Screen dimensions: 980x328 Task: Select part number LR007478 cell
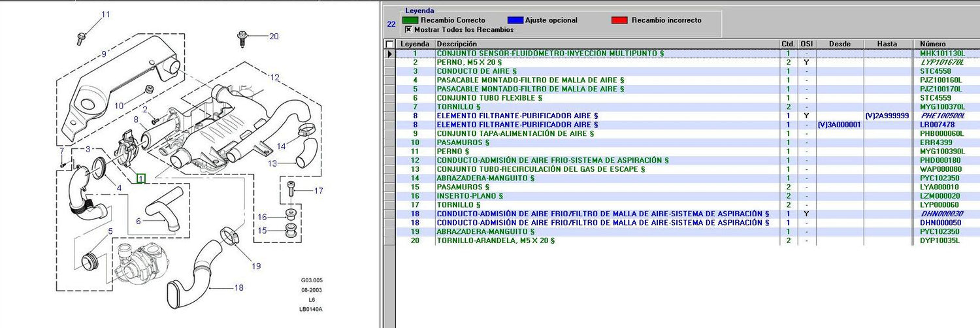coord(938,125)
